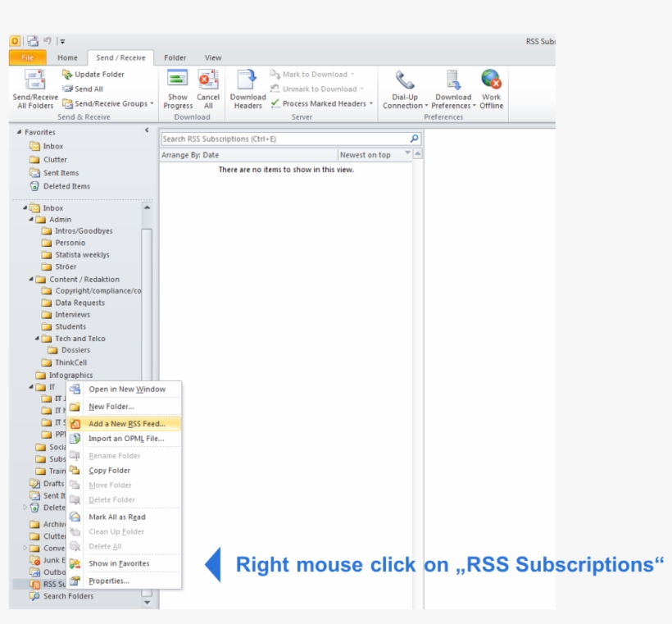Switch to the Folder ribbon tab

tap(175, 57)
